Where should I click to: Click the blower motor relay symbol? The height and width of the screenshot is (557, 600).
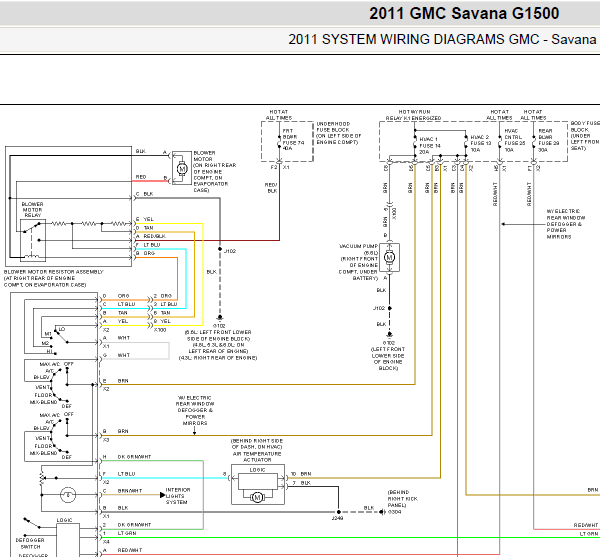(33, 241)
